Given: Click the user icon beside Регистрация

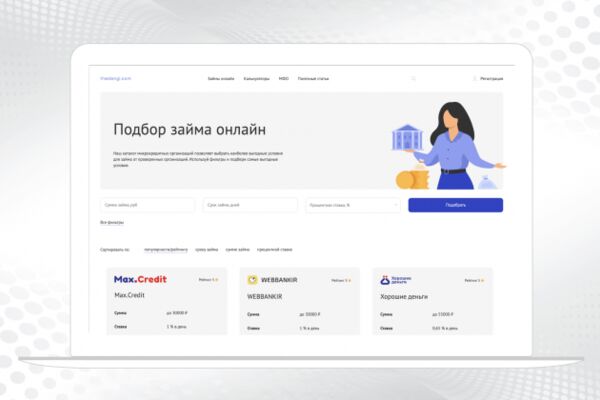Looking at the screenshot, I should pyautogui.click(x=474, y=78).
